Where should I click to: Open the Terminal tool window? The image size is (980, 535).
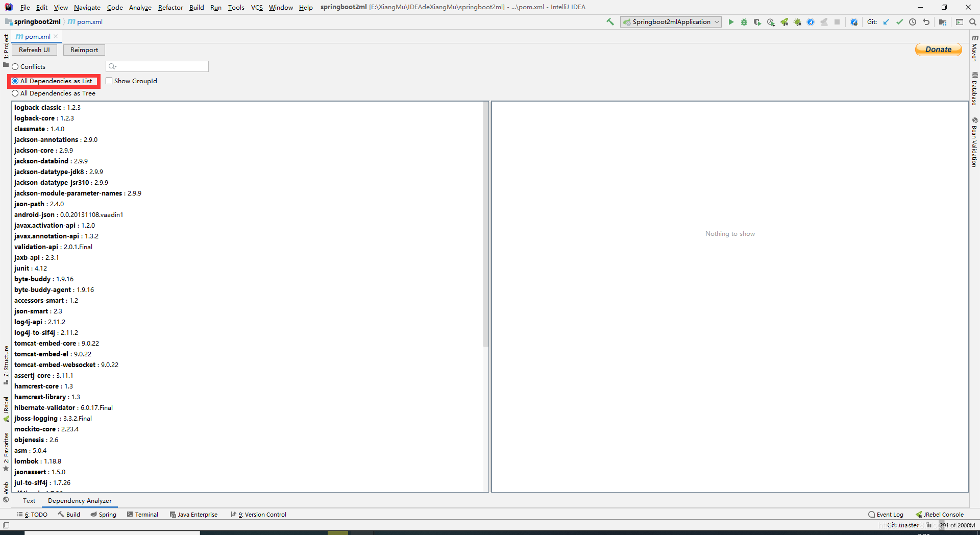(142, 515)
